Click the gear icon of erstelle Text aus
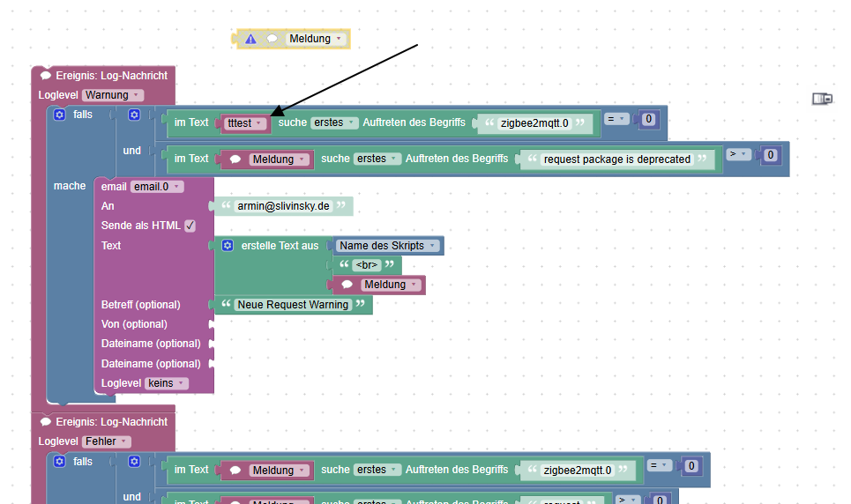 [228, 246]
